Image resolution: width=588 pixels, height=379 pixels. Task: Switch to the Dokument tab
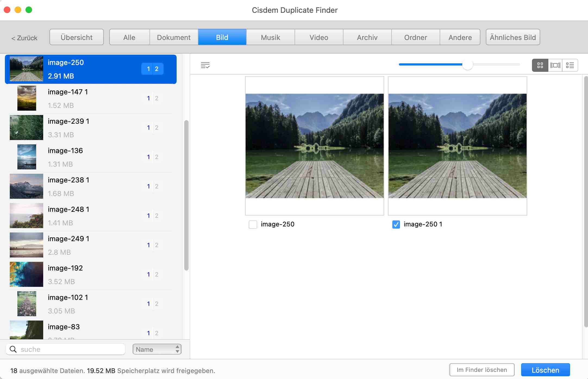pos(174,37)
